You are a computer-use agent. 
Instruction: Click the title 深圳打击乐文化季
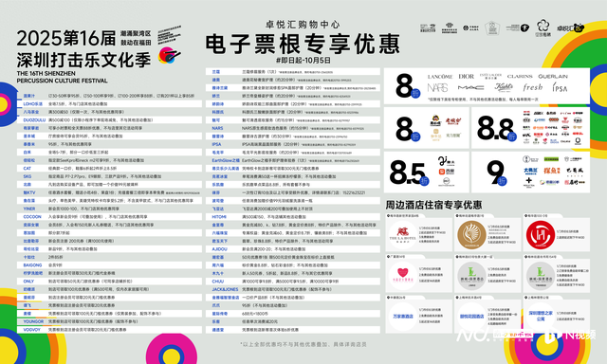pyautogui.click(x=83, y=60)
